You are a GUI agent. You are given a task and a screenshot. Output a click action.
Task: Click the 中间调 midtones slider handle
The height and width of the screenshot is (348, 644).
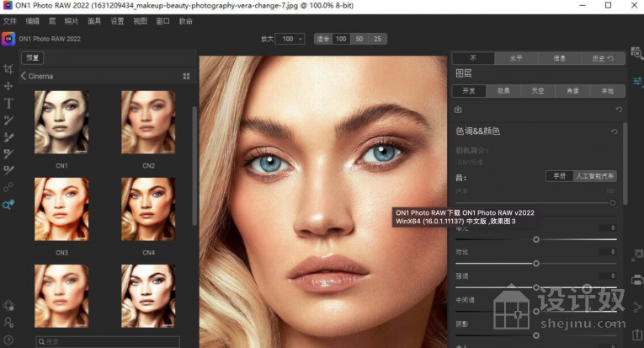point(536,312)
